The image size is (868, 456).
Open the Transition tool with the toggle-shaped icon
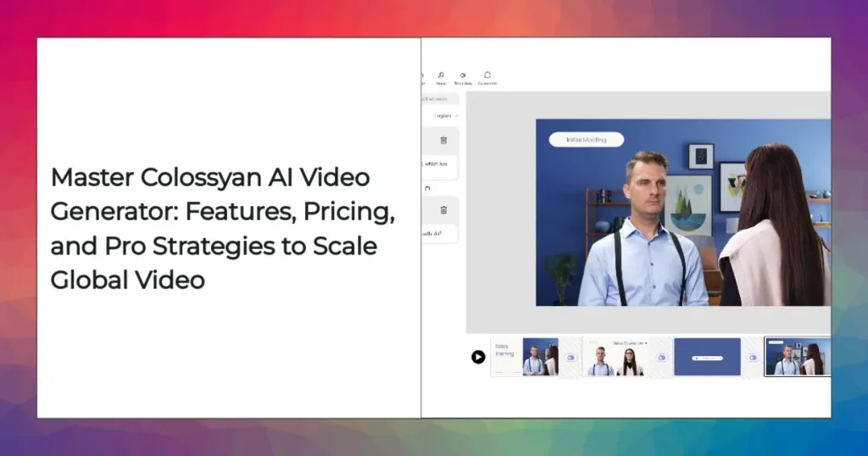click(463, 78)
